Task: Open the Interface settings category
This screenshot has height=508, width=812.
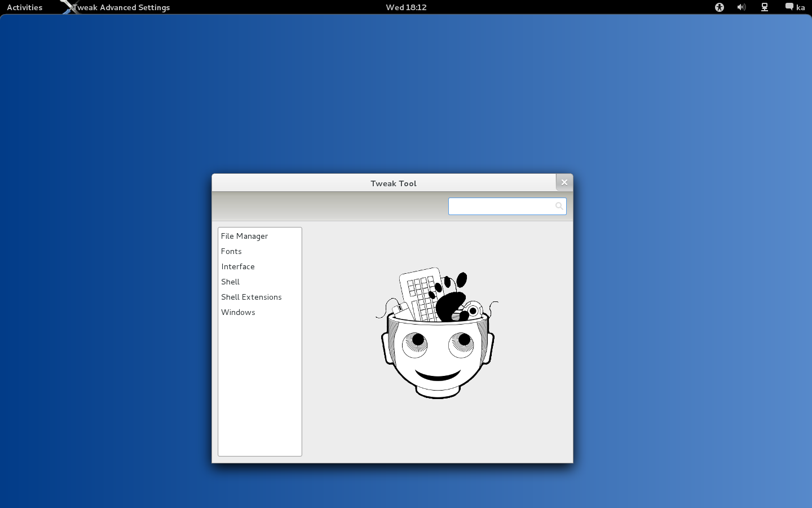Action: [x=237, y=266]
